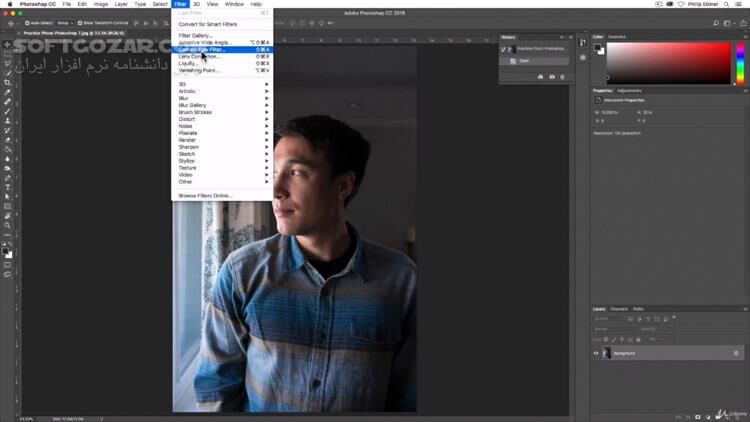750x422 pixels.
Task: Open the macOS Spotlight search
Action: click(x=726, y=4)
